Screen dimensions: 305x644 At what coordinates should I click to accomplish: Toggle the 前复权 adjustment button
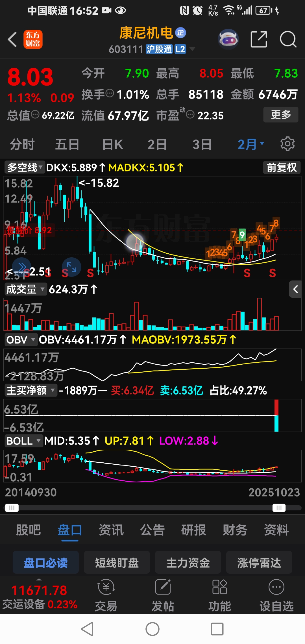click(x=282, y=167)
